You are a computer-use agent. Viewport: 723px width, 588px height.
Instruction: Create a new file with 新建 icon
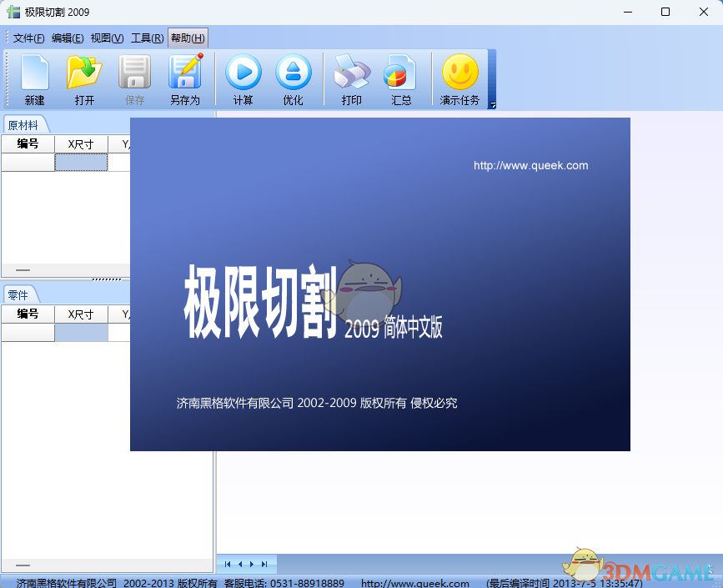point(33,79)
